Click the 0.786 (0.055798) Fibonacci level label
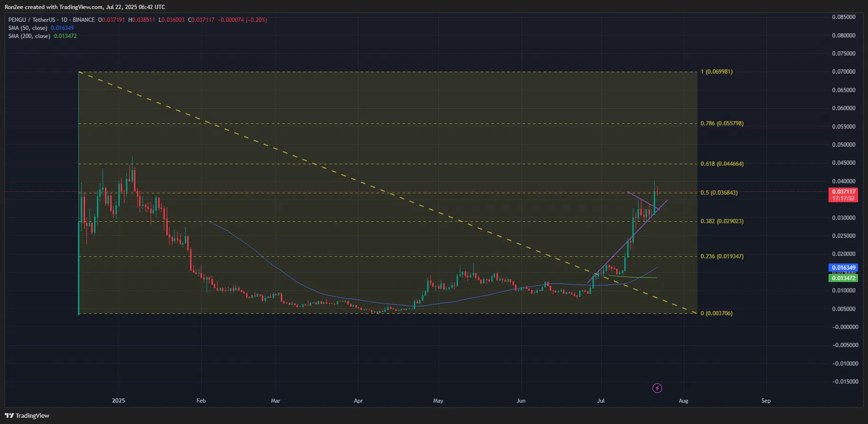868x424 pixels. [x=722, y=123]
